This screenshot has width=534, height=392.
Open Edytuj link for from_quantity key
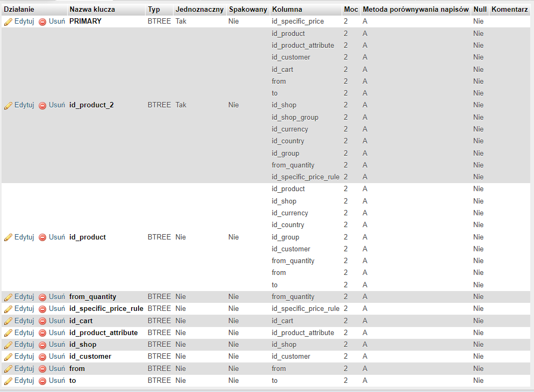point(24,297)
